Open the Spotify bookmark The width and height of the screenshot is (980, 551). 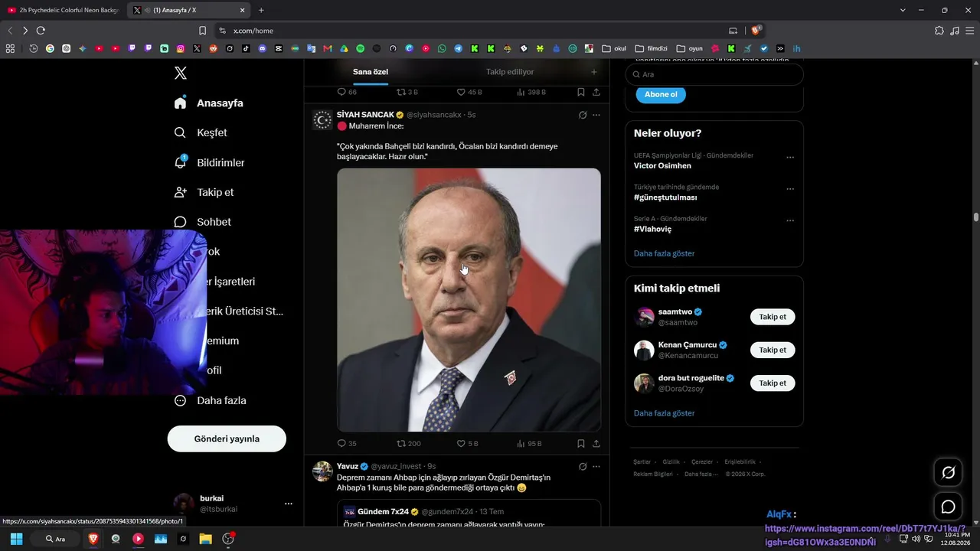361,48
